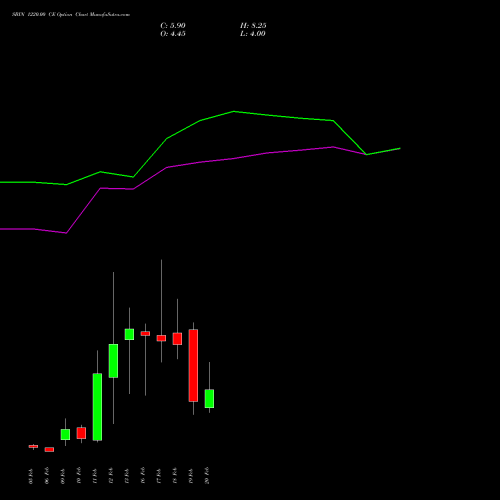
Task: Click the green candle for 20 Feb
Action: point(209,398)
